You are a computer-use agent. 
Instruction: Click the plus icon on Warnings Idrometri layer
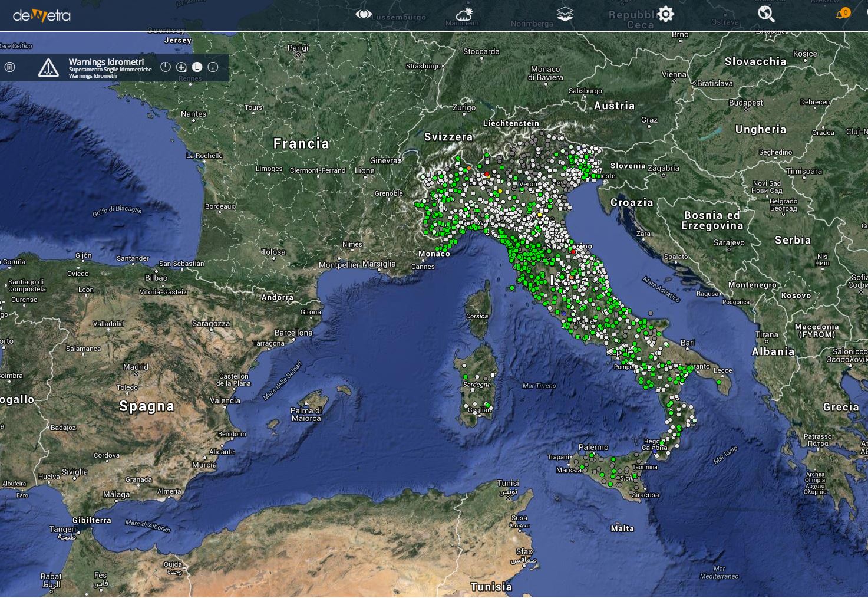click(181, 67)
